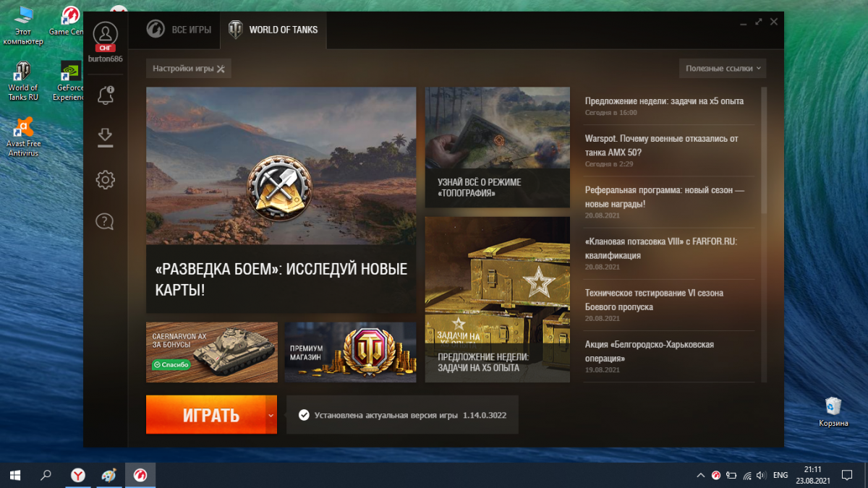The image size is (868, 488).
Task: Click the World of Tanks RU desktop shortcut
Action: 23,81
